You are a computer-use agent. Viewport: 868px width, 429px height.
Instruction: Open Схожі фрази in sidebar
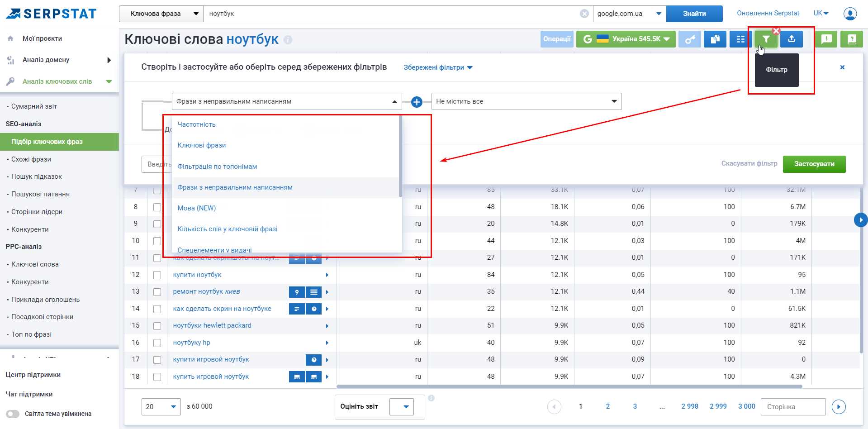[x=31, y=159]
